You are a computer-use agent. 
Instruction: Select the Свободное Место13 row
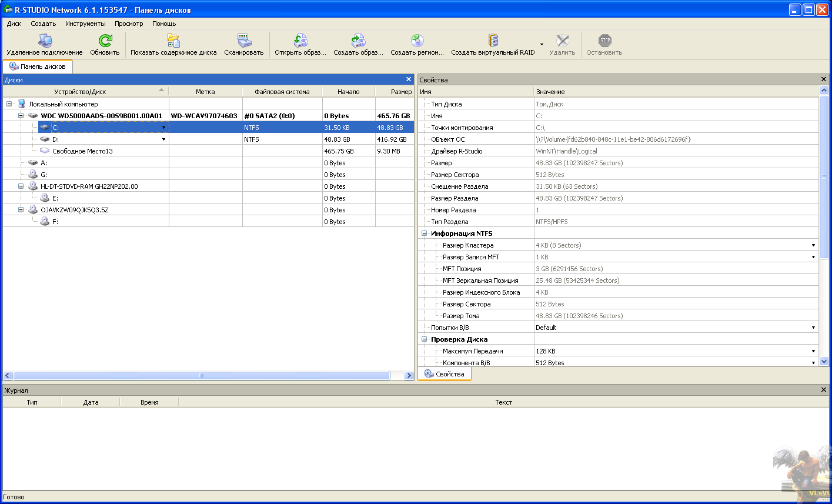tap(209, 151)
